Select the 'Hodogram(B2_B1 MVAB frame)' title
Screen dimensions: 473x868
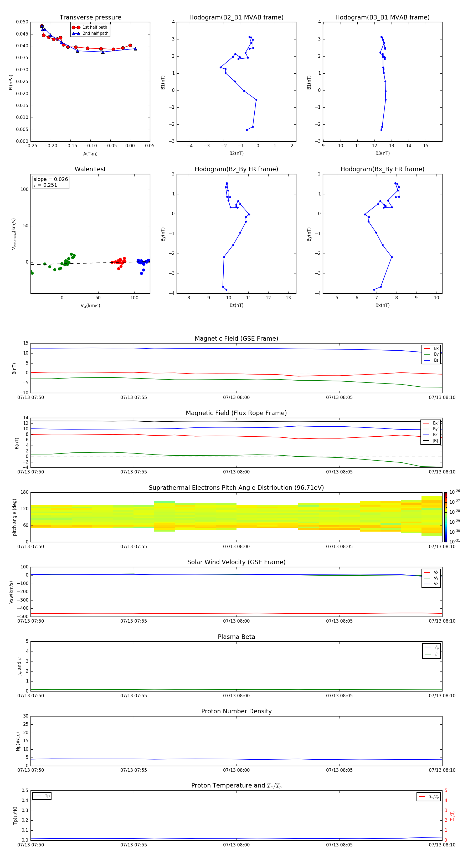click(236, 18)
